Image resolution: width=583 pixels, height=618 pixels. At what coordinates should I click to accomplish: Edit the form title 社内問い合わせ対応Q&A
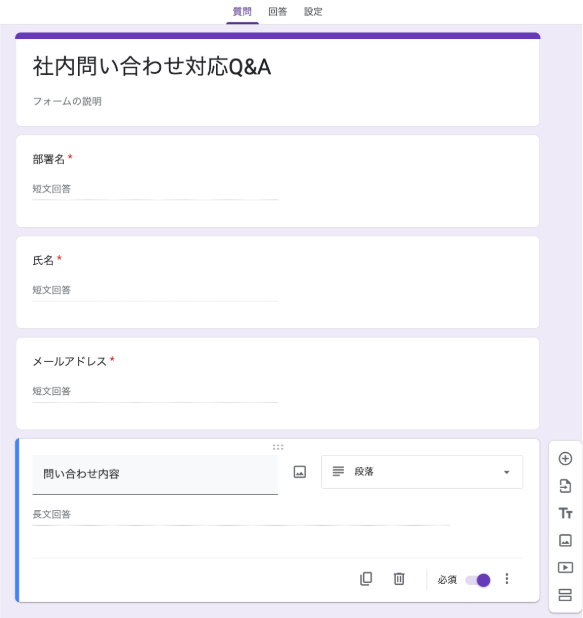click(152, 66)
